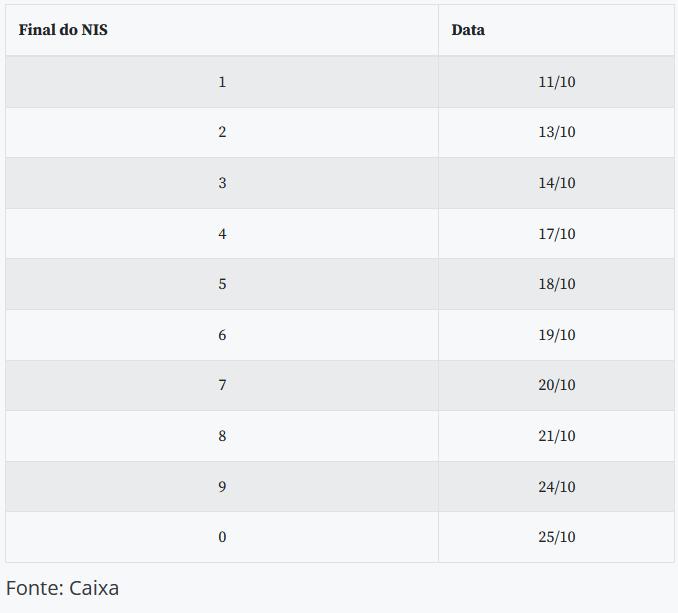This screenshot has height=613, width=678.
Task: Select the NIS final digit 3 cell
Action: tap(222, 183)
